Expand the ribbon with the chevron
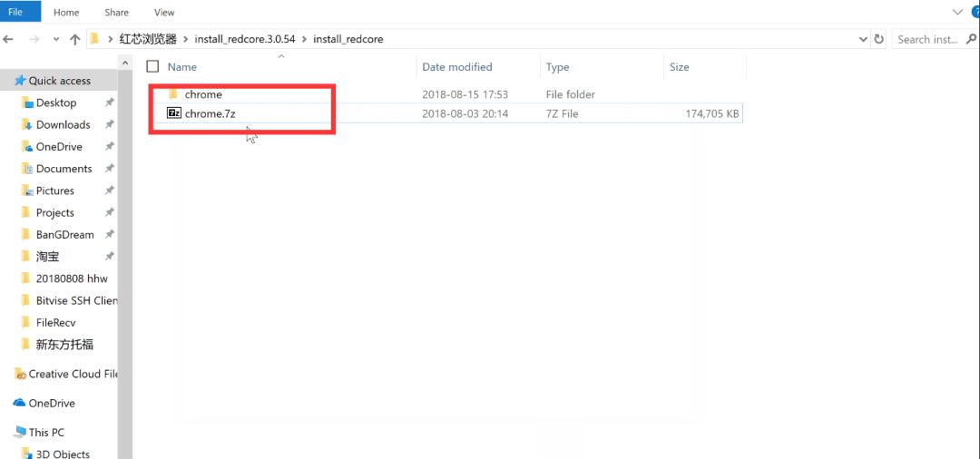 (x=957, y=12)
